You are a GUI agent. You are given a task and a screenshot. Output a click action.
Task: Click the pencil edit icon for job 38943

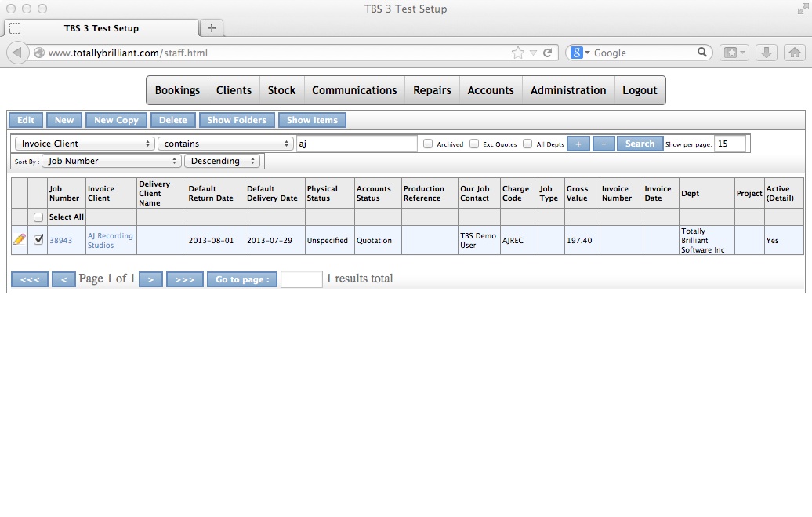point(19,239)
